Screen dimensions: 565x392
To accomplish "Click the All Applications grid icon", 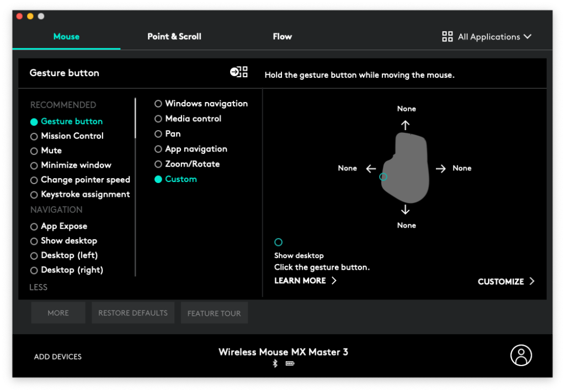I will coord(447,36).
